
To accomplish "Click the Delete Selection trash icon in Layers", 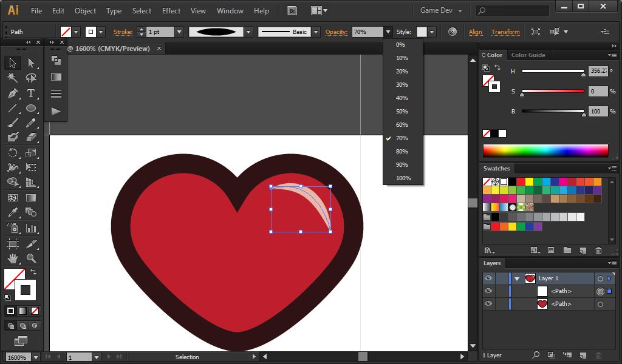I will click(598, 355).
